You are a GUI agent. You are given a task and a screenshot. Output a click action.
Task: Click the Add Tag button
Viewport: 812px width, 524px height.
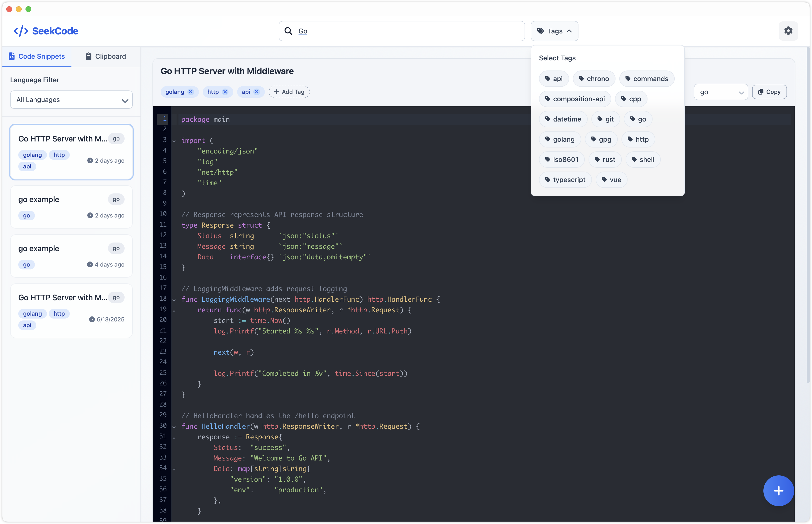pyautogui.click(x=289, y=92)
